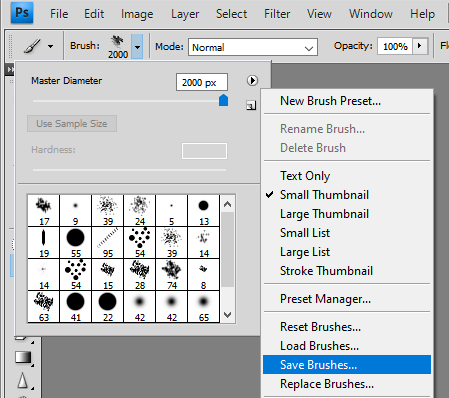Image resolution: width=449 pixels, height=398 pixels.
Task: Expand the toolbox double-arrow handle
Action: pyautogui.click(x=11, y=69)
